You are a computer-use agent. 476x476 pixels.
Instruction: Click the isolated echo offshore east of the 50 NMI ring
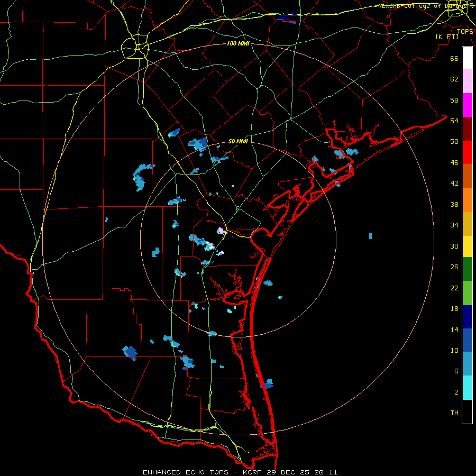tap(371, 236)
